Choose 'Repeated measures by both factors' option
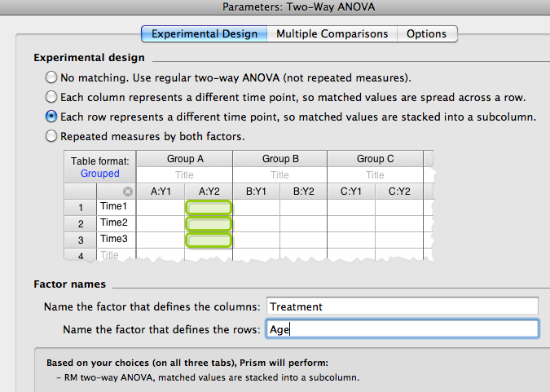Image resolution: width=550 pixels, height=392 pixels. [x=51, y=136]
